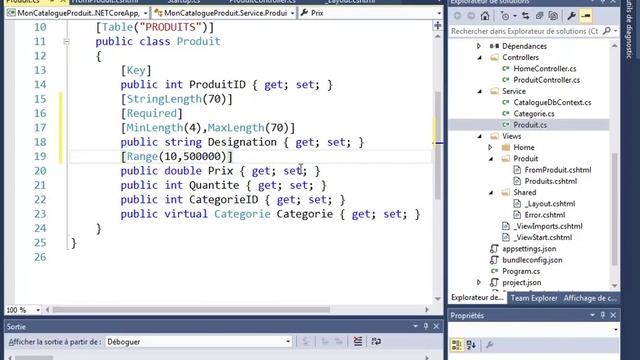Click the pending changes filter clock icon

505,16
